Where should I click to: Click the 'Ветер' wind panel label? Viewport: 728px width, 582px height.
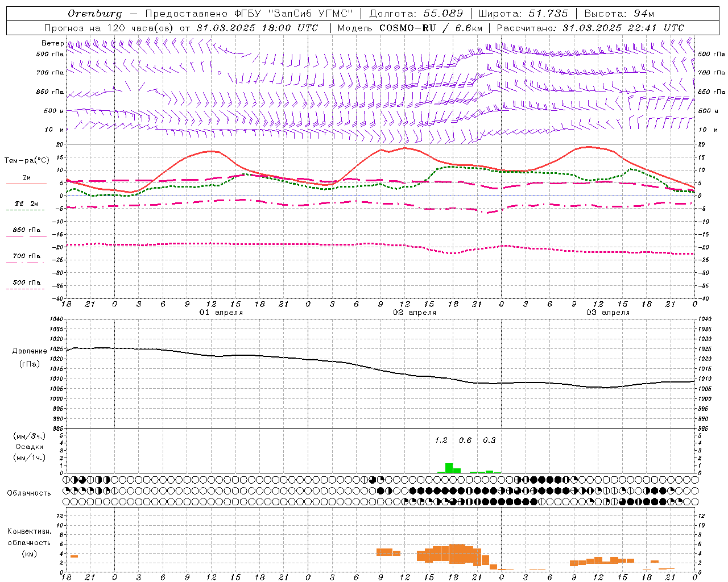point(52,43)
